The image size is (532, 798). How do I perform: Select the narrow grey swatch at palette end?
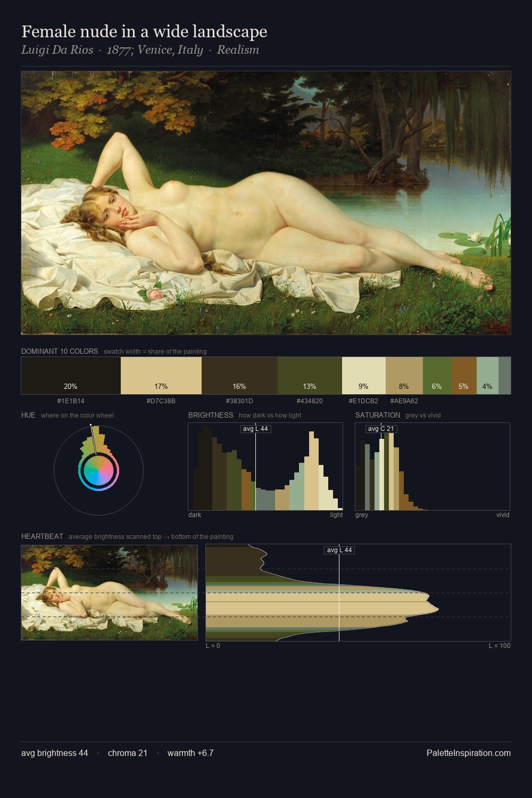pyautogui.click(x=504, y=376)
